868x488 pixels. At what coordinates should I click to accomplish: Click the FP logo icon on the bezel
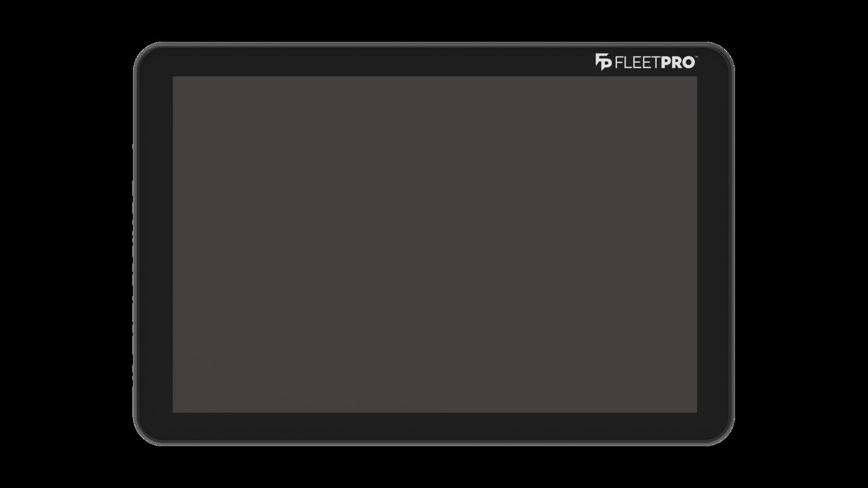pos(603,62)
